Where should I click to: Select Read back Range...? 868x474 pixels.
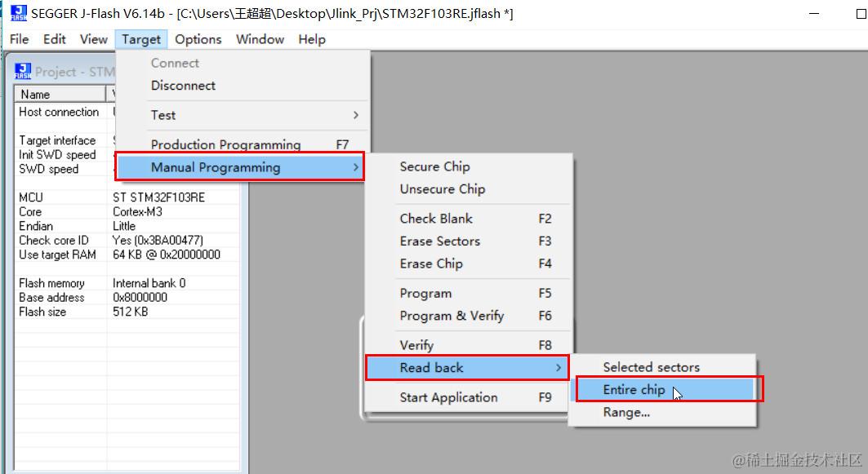(662, 412)
